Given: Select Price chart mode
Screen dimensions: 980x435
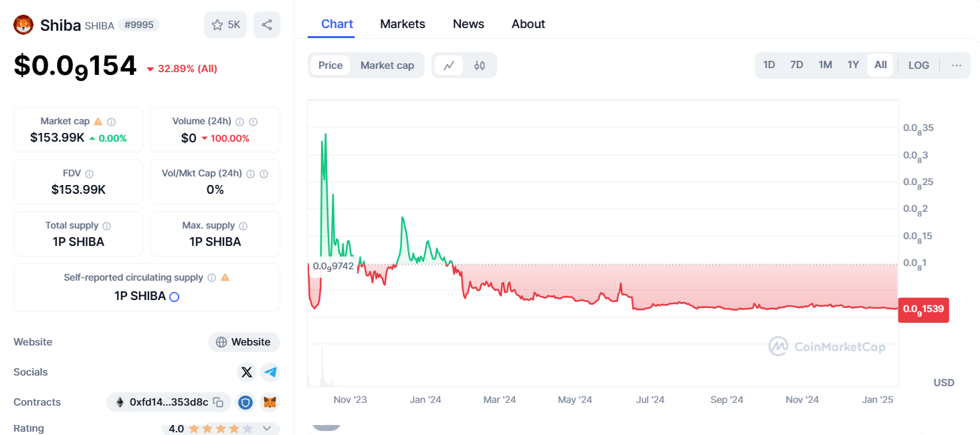Looking at the screenshot, I should pos(330,65).
